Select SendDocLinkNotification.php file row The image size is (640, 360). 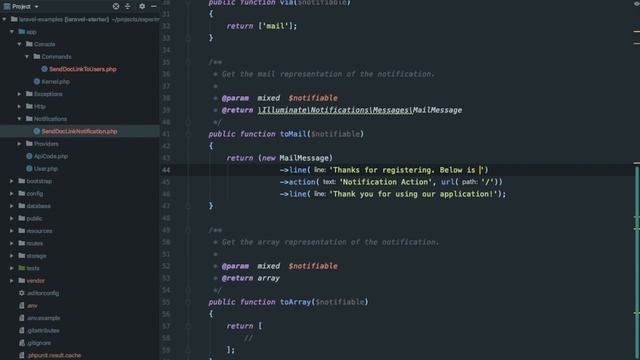[x=80, y=131]
